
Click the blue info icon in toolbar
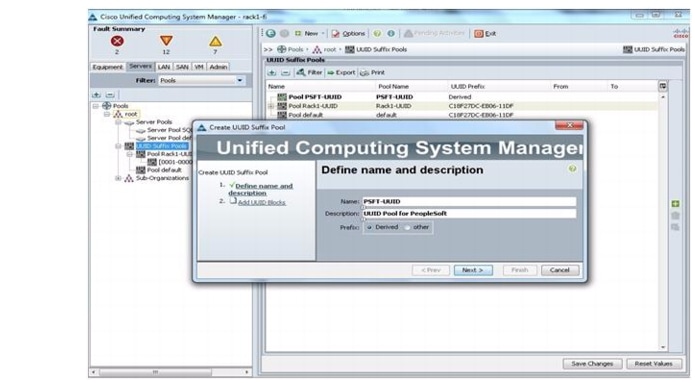click(391, 33)
